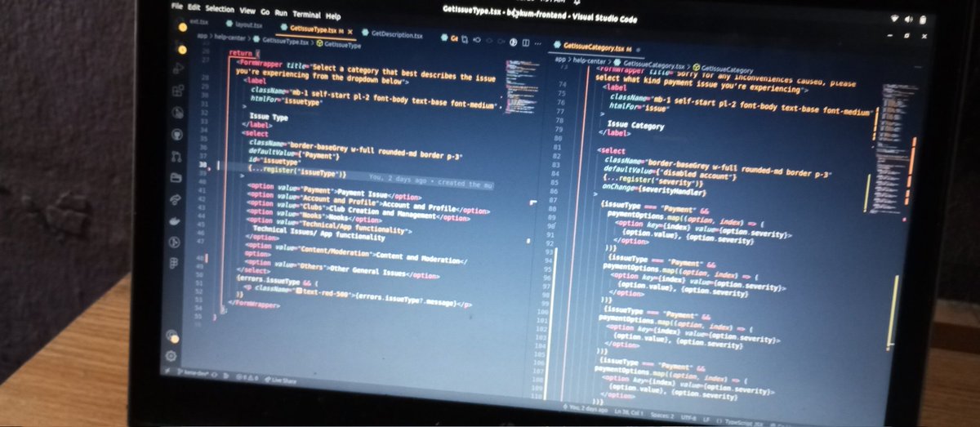
Task: Open the Docker view in activity bar
Action: click(x=175, y=220)
